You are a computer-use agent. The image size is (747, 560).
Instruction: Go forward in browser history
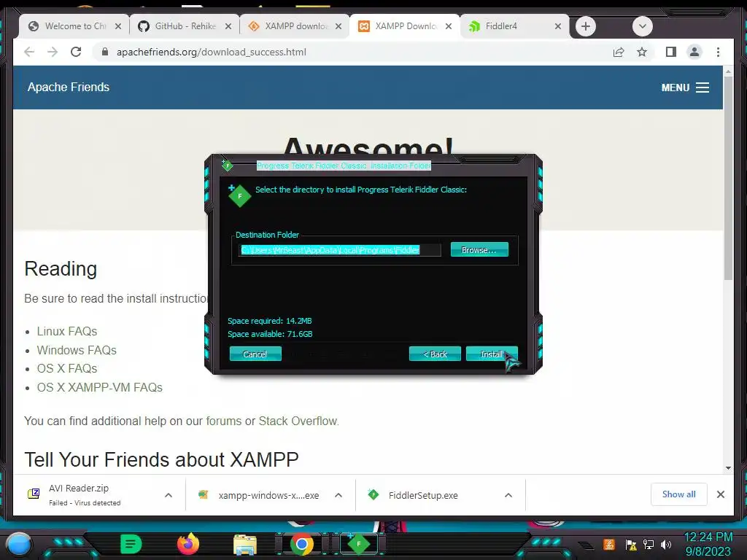(x=53, y=52)
